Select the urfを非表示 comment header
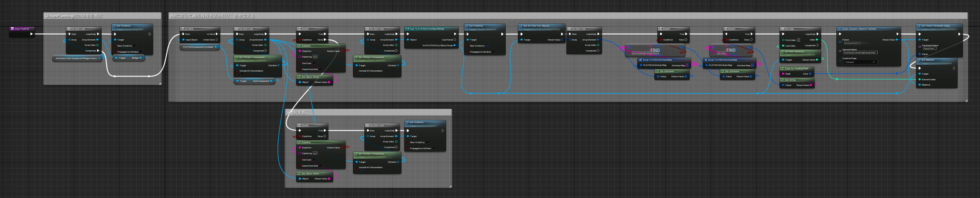The height and width of the screenshot is (198, 980). coord(368,112)
